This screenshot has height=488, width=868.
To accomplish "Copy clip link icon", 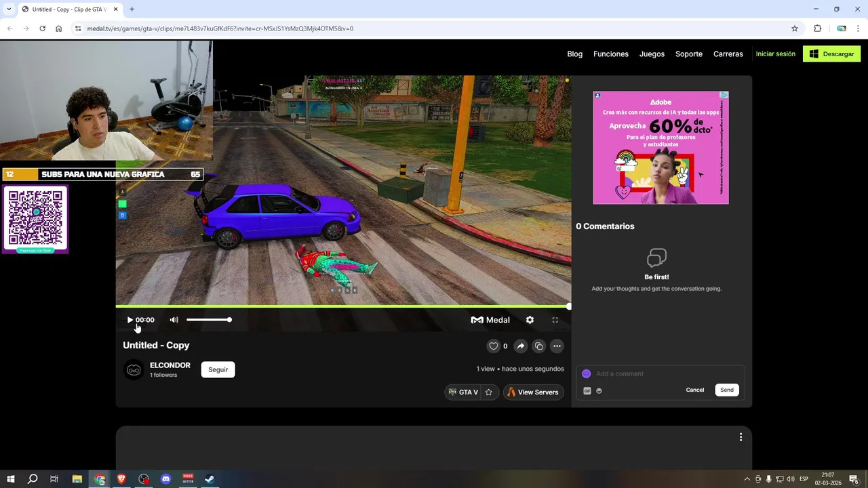I will [538, 346].
